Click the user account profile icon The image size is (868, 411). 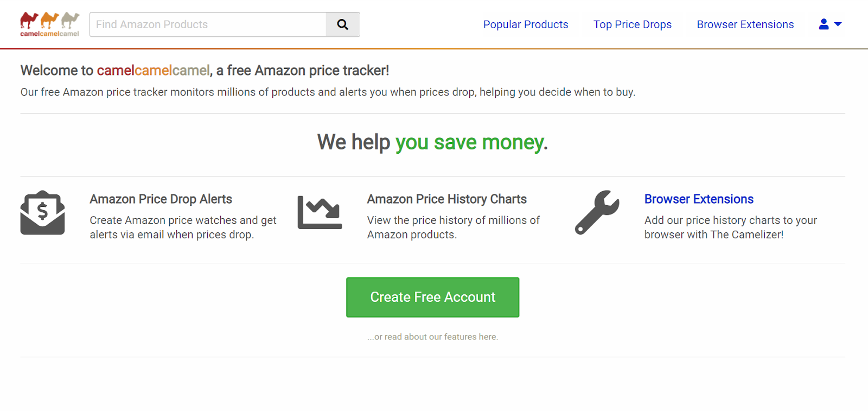824,24
